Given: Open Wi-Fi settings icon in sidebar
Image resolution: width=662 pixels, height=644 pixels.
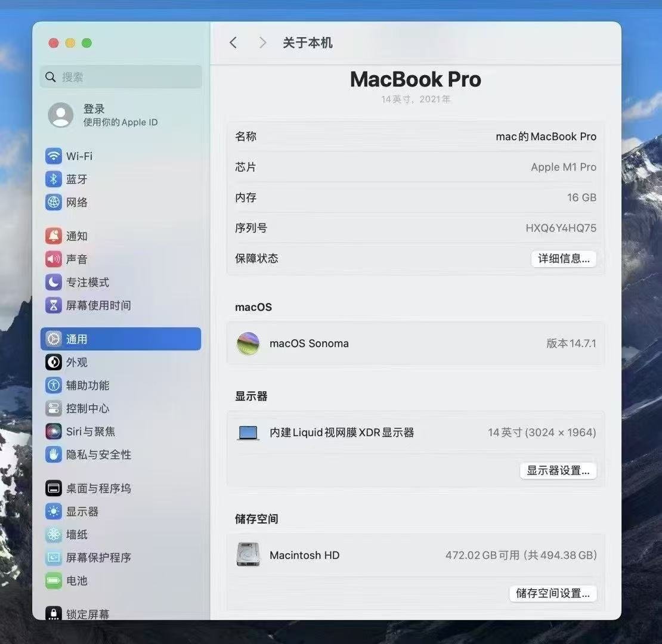Looking at the screenshot, I should 53,156.
